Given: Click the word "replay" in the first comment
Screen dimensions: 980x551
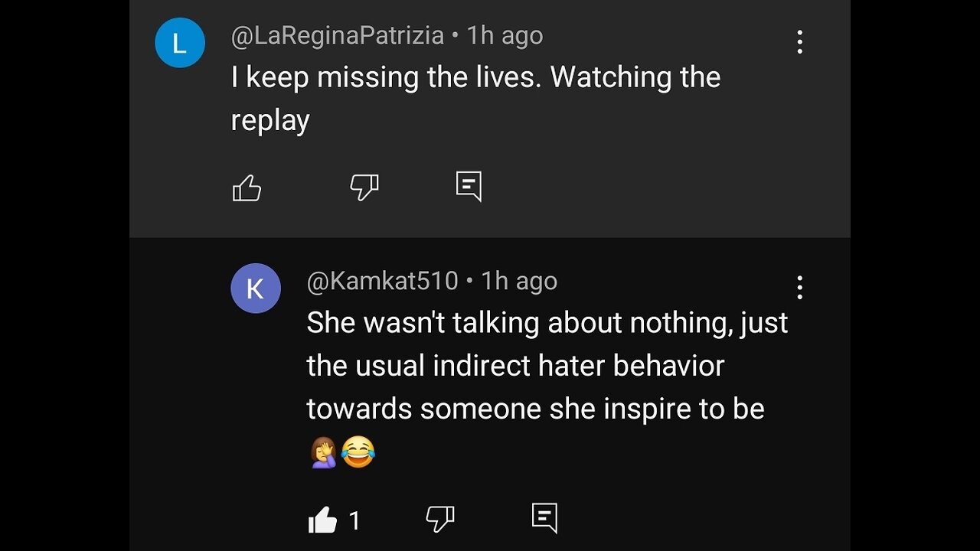Looking at the screenshot, I should (x=270, y=120).
